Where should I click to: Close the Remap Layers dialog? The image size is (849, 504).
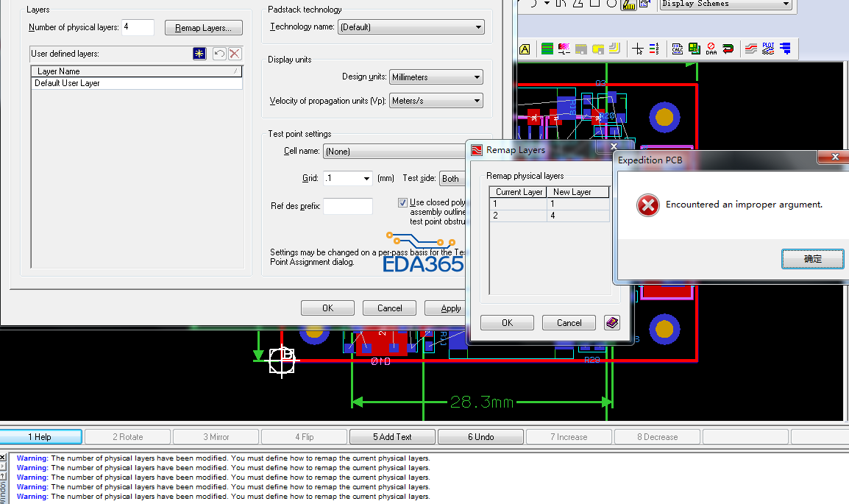(x=614, y=146)
